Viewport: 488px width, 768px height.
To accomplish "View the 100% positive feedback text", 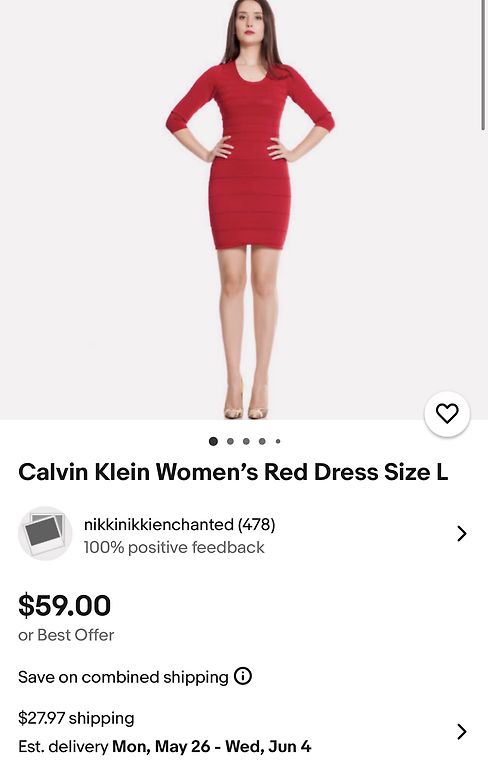I will click(174, 547).
